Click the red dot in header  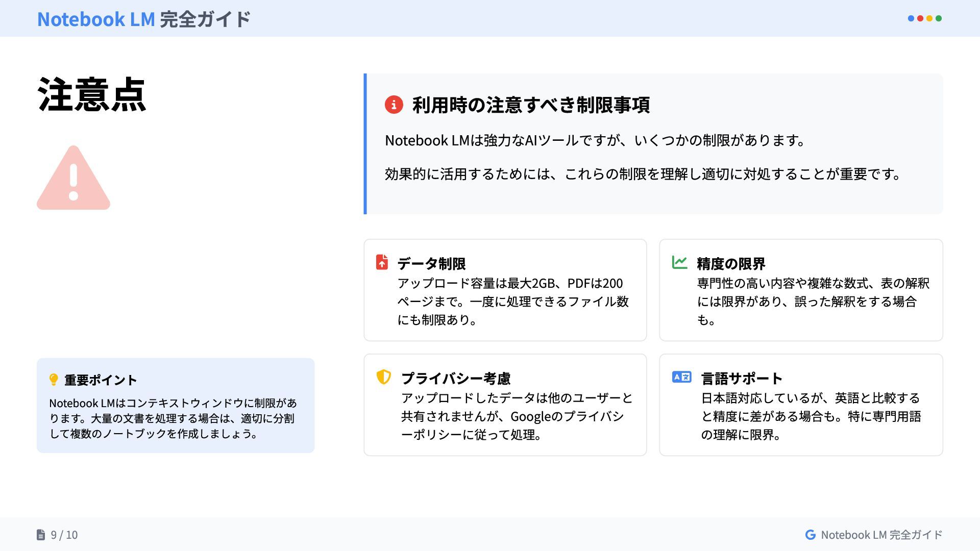pyautogui.click(x=920, y=18)
